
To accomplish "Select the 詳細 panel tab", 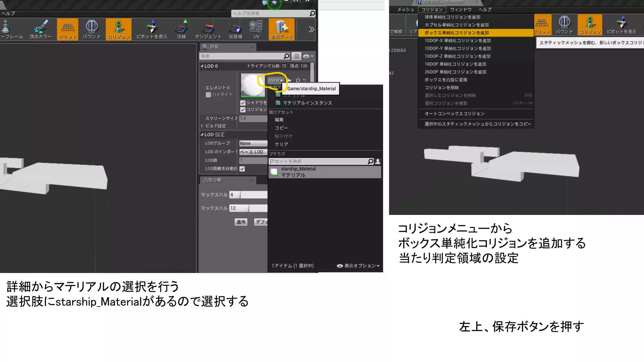I will pos(228,47).
